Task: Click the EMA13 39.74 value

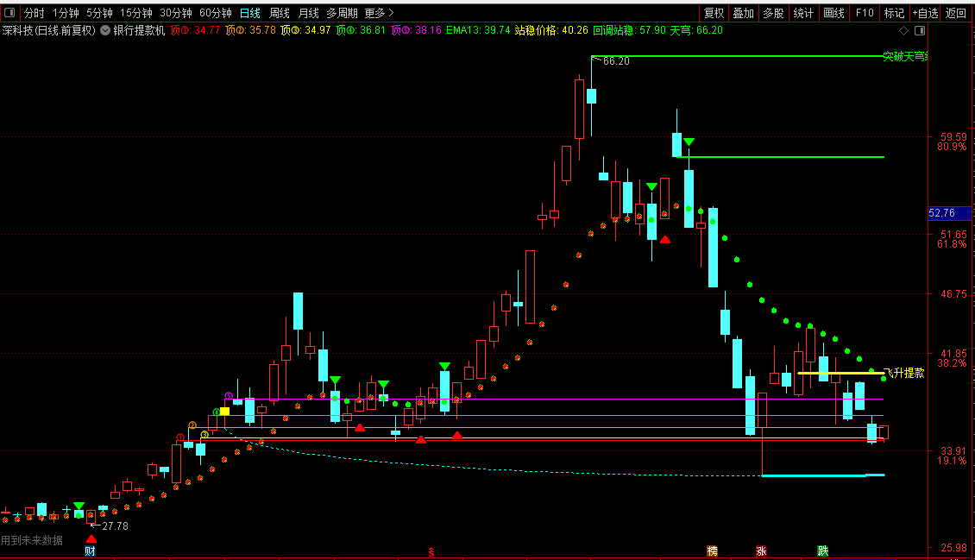Action: click(478, 30)
